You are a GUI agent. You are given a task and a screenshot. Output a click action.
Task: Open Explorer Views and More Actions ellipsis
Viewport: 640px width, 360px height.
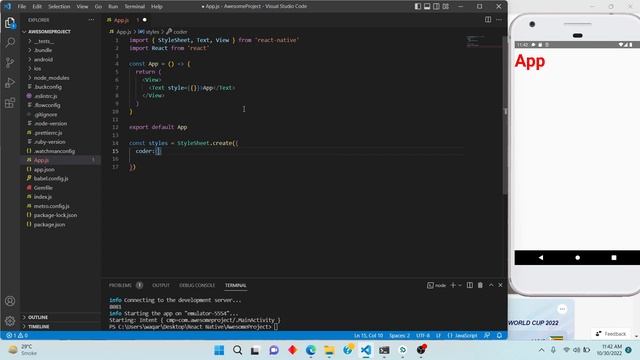tap(91, 20)
